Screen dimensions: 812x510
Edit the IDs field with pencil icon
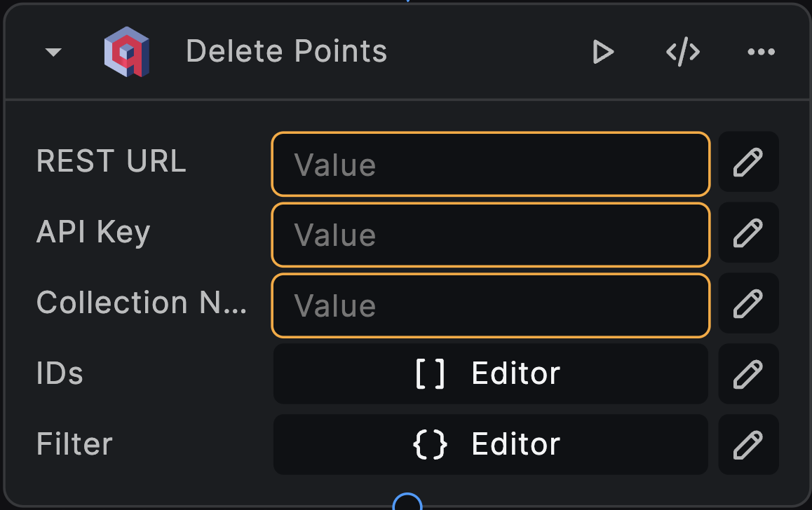(x=748, y=373)
